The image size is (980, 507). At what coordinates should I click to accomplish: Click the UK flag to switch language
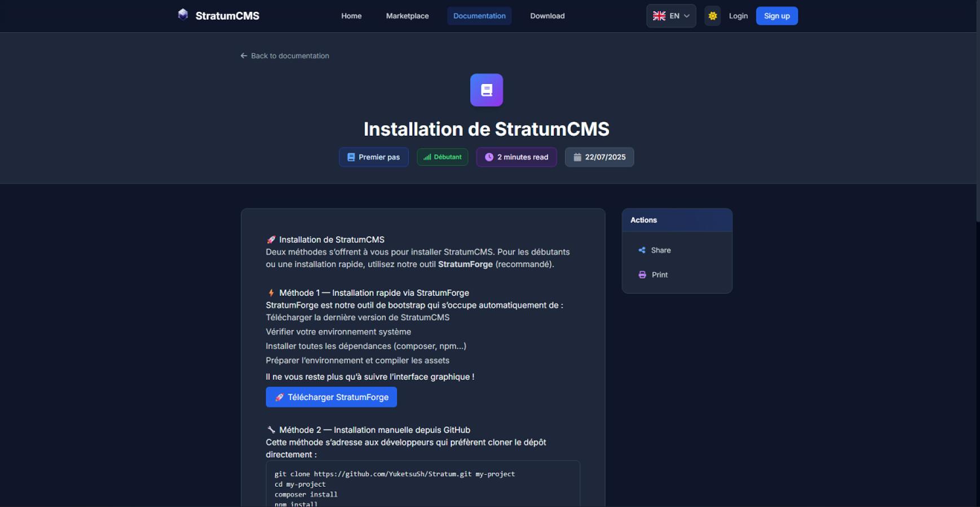click(x=659, y=16)
